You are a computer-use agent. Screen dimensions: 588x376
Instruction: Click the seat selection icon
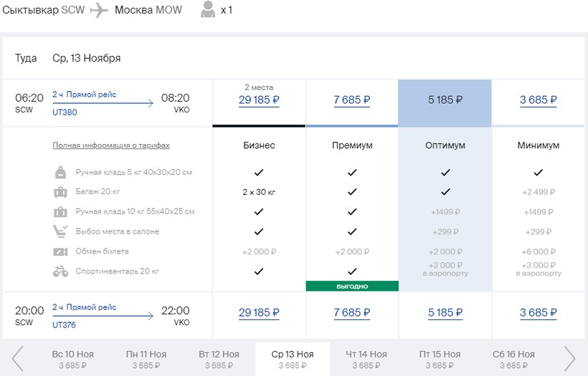pyautogui.click(x=60, y=231)
